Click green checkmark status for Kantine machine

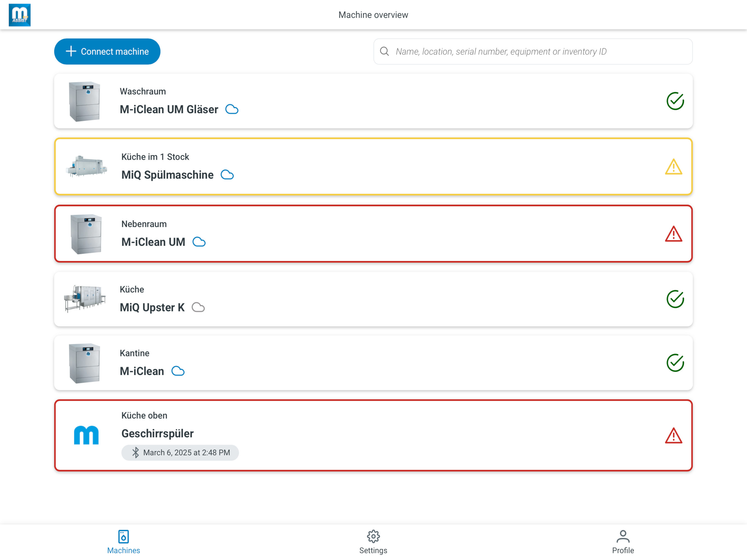(x=675, y=363)
